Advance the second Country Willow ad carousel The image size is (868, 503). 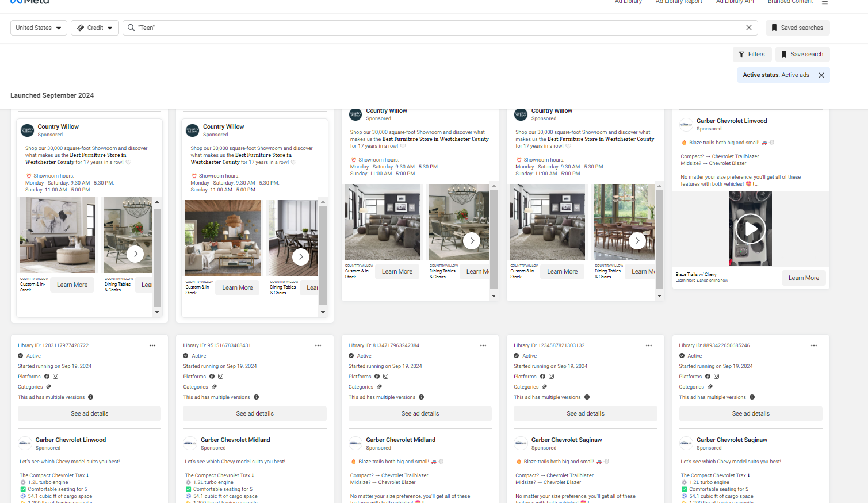pyautogui.click(x=301, y=256)
